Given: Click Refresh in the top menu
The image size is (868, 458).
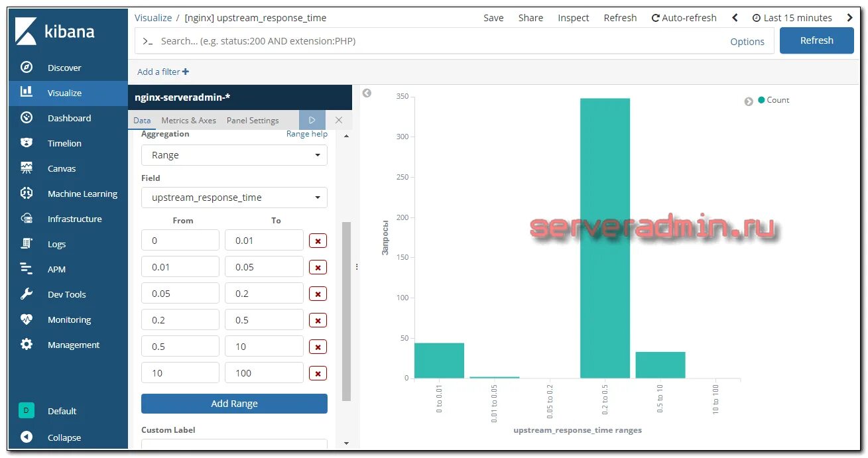Looking at the screenshot, I should [x=620, y=18].
